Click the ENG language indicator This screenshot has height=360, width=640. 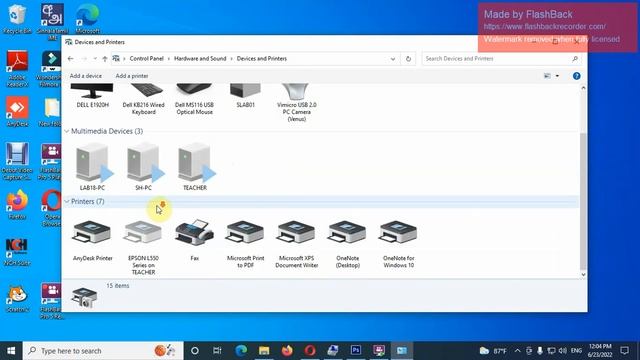(576, 351)
